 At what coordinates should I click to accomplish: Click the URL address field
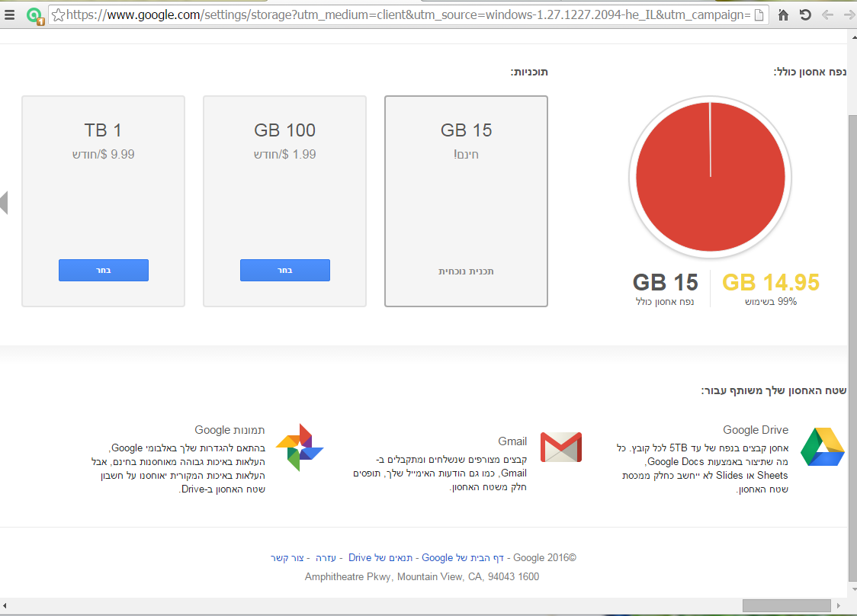coord(408,15)
